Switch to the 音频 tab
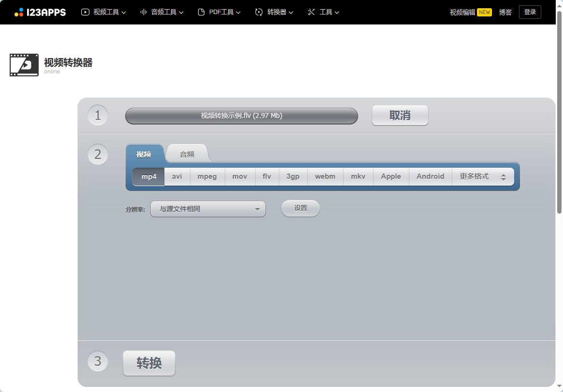This screenshot has height=392, width=563. 187,154
